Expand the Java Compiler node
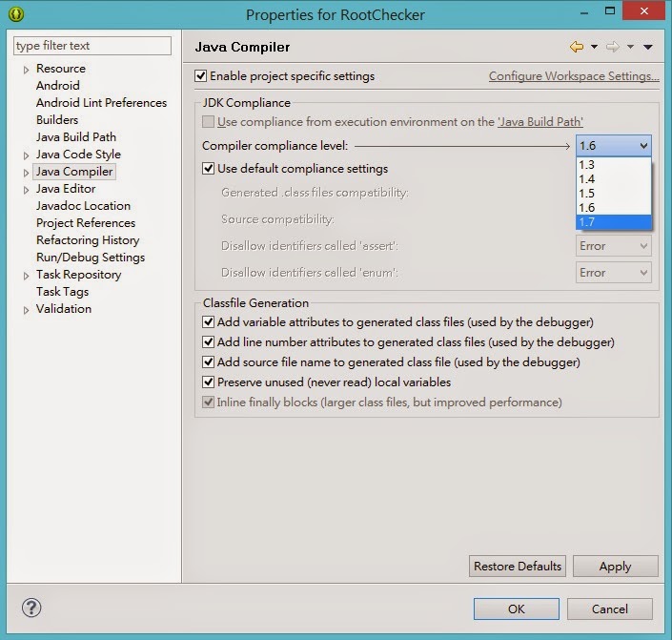 (x=26, y=173)
